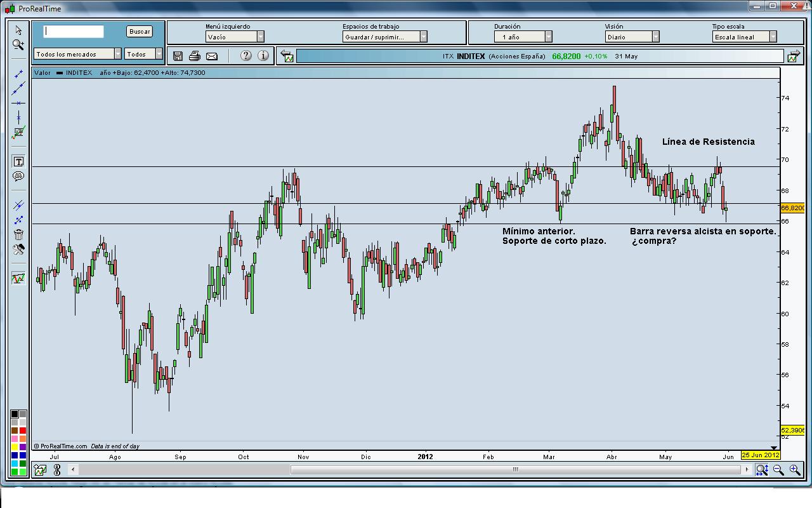This screenshot has height=508, width=812.
Task: Open the chart drawing objects tool
Action: pos(18,133)
